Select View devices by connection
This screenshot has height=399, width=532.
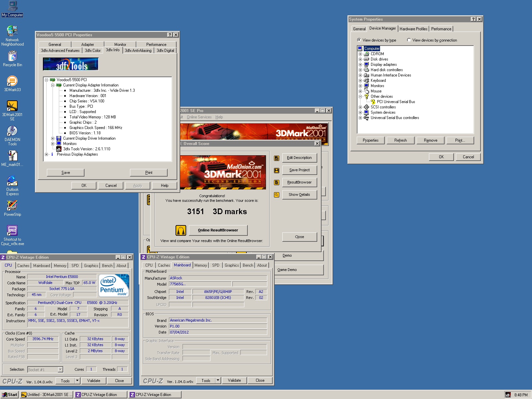(x=409, y=40)
